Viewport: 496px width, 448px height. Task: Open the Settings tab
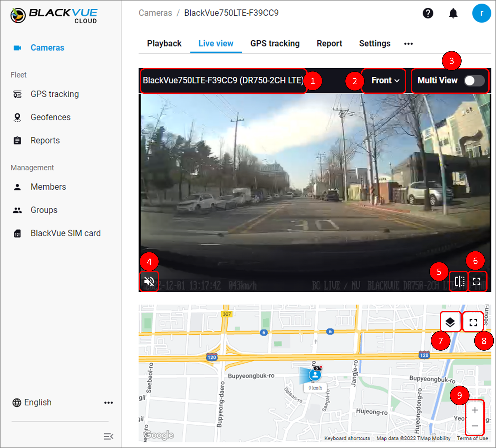point(375,43)
